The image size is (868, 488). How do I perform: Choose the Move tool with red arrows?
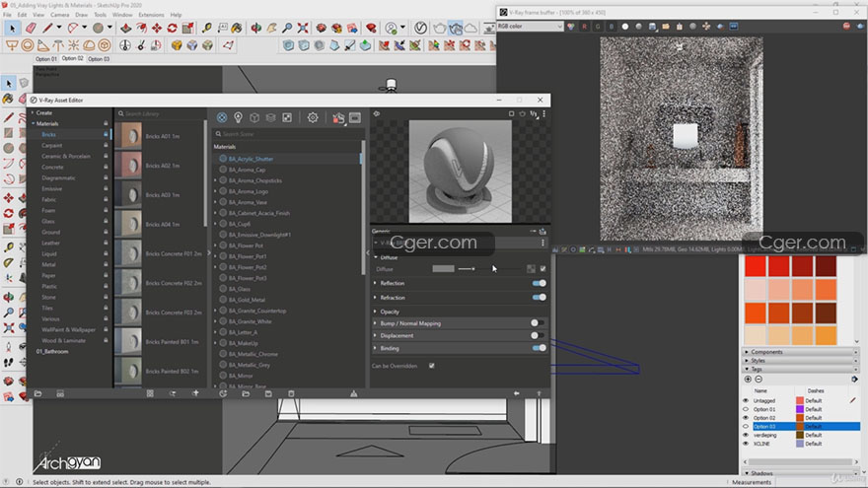[157, 28]
